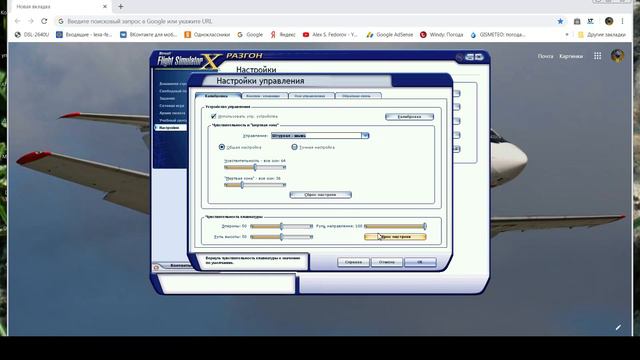Select the Новая вкладка browser tab

59,7
